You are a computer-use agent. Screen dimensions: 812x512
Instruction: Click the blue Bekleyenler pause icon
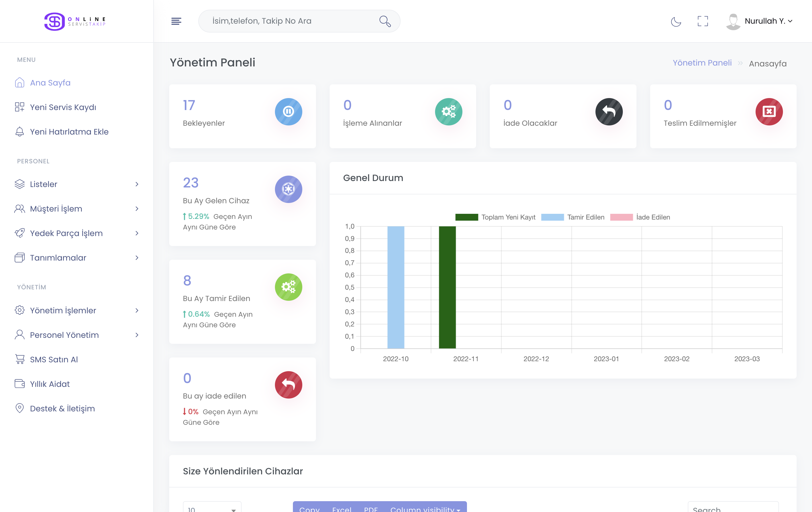(288, 111)
